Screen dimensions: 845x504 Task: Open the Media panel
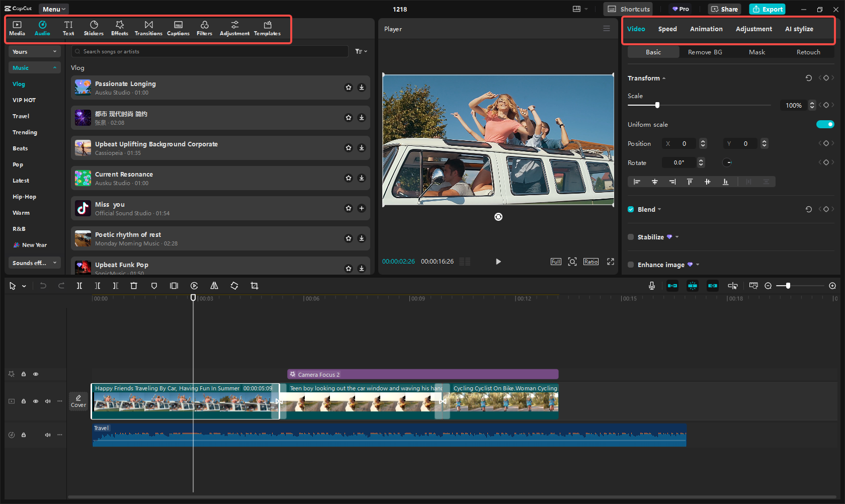(x=17, y=28)
